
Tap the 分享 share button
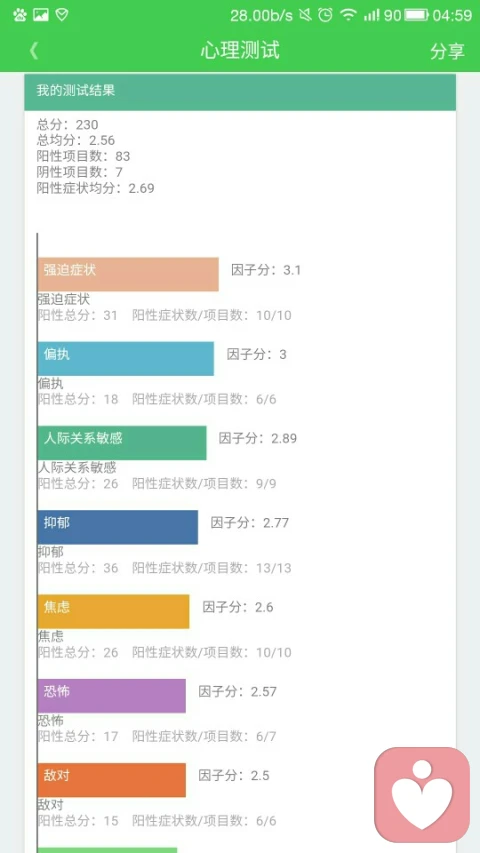pos(447,51)
